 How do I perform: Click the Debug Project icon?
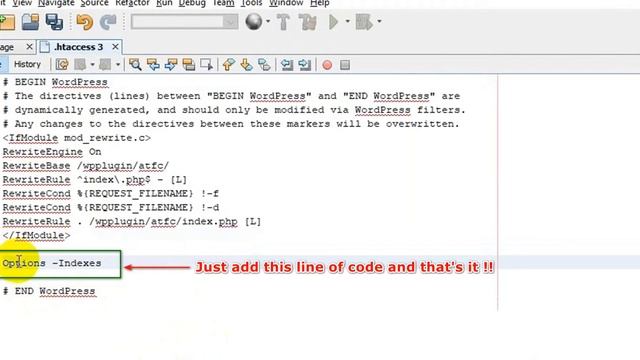(x=364, y=22)
